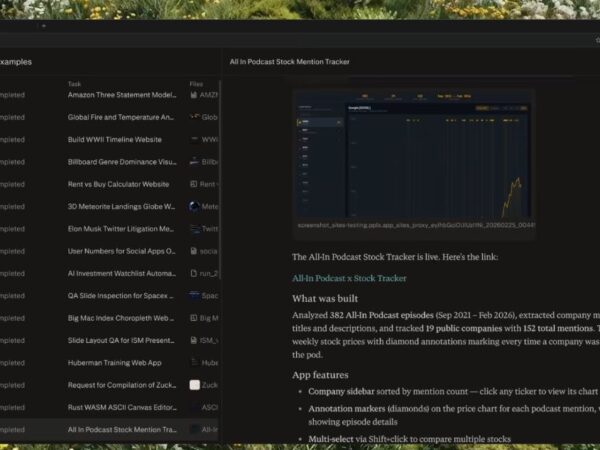Image resolution: width=600 pixels, height=450 pixels.
Task: Click the Global Fire file thumbnail icon
Action: (194, 116)
